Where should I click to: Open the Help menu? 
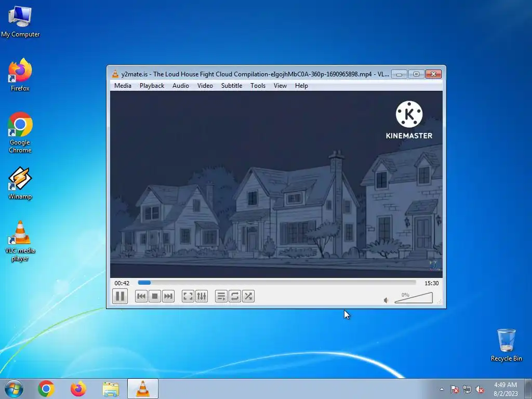(301, 86)
